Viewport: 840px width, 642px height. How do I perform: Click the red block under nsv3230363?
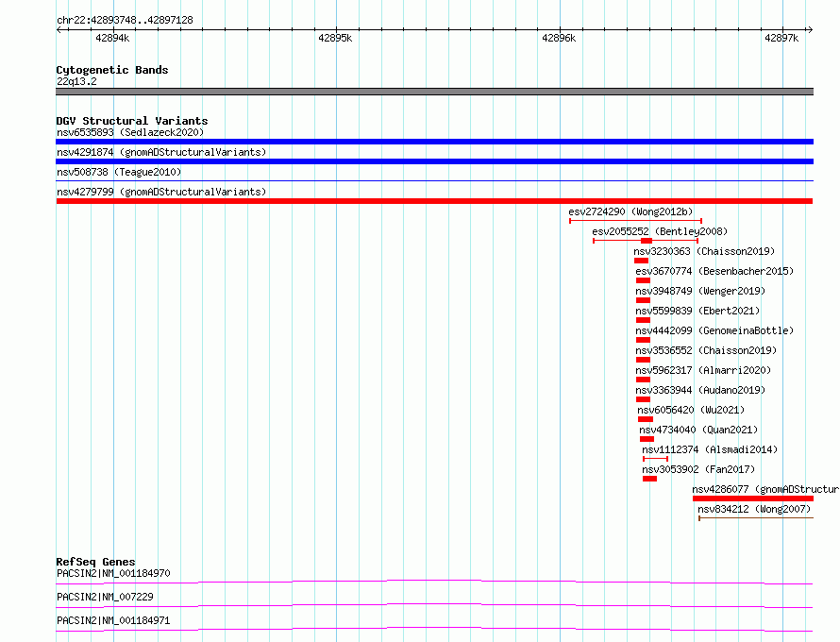pos(641,261)
